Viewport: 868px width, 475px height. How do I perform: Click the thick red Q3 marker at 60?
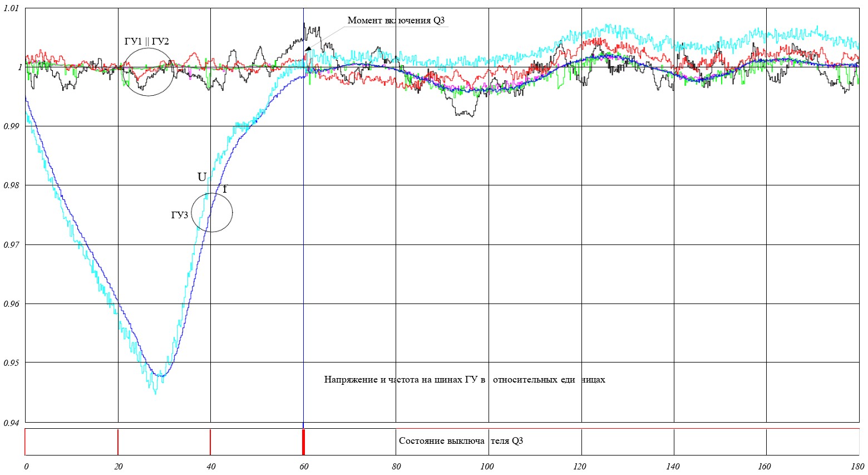pyautogui.click(x=303, y=442)
